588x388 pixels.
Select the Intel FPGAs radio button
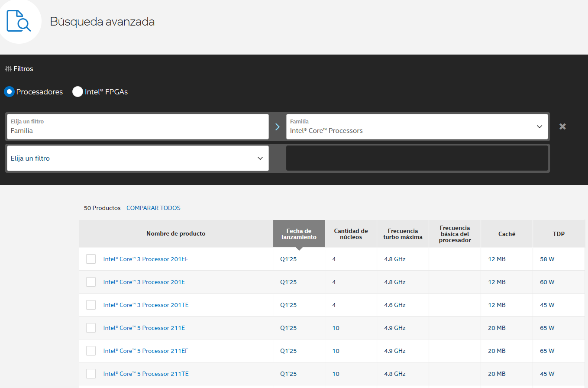tap(78, 92)
